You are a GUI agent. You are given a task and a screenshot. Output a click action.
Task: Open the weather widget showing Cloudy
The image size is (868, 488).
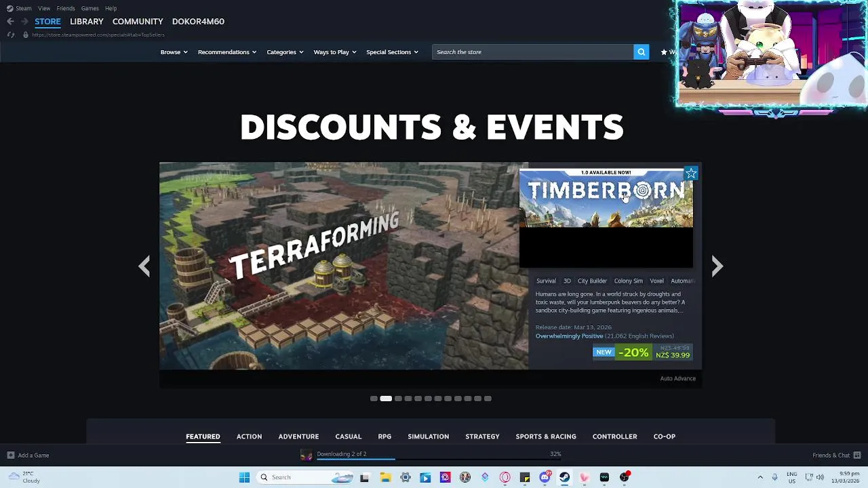23,477
